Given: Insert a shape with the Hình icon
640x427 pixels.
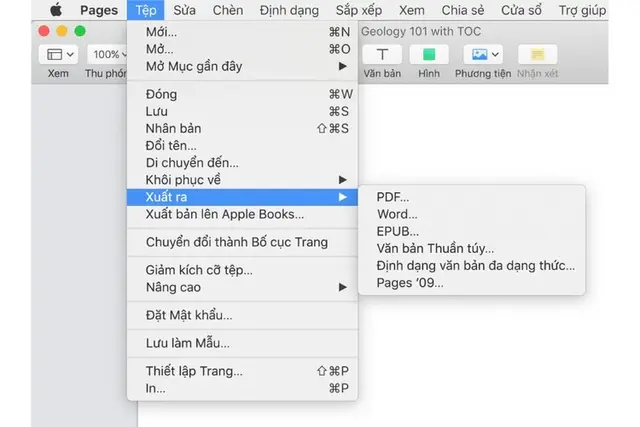Looking at the screenshot, I should point(429,54).
